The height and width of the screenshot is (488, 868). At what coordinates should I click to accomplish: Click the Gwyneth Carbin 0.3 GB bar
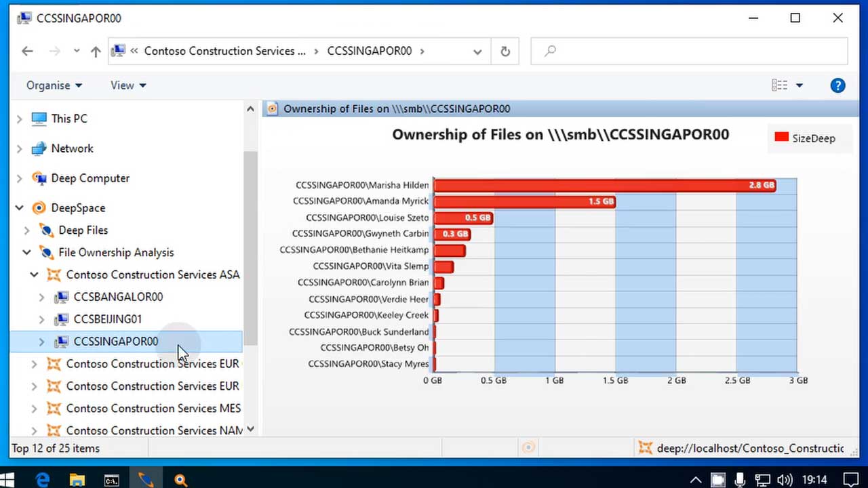click(452, 234)
